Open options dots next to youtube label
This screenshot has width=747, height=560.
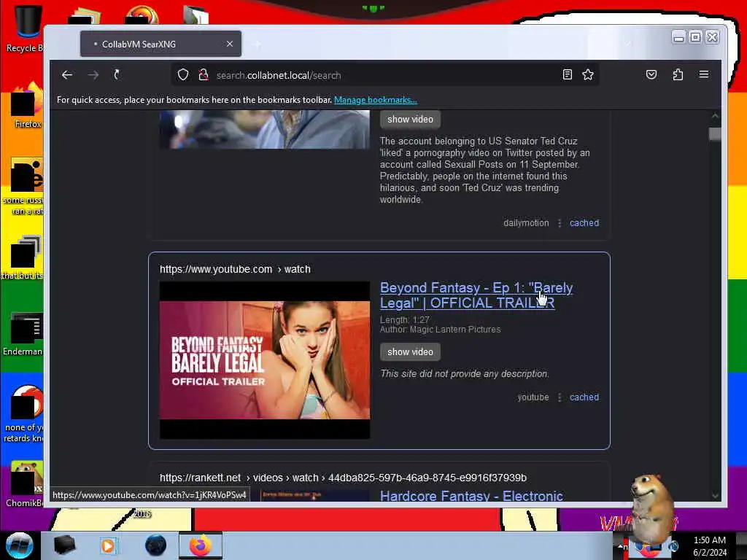[560, 397]
